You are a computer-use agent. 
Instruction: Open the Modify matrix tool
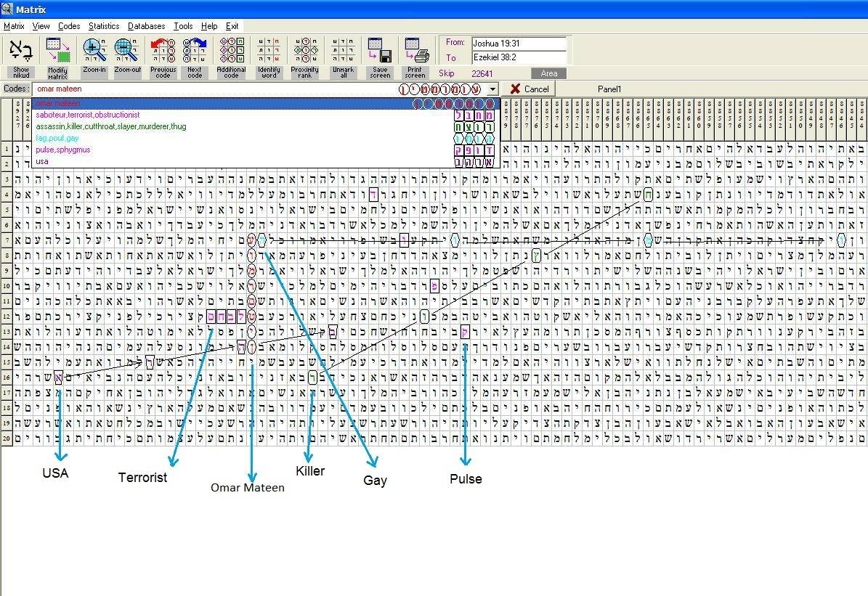click(57, 57)
